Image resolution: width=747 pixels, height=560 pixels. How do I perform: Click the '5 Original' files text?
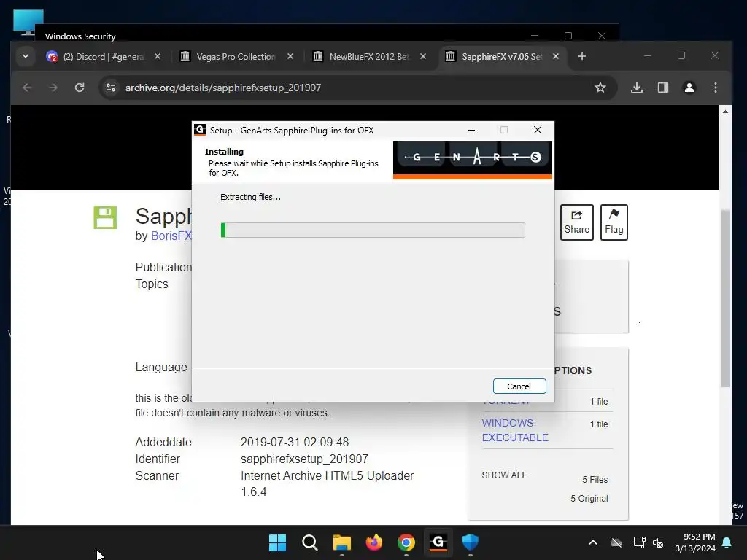tap(589, 499)
